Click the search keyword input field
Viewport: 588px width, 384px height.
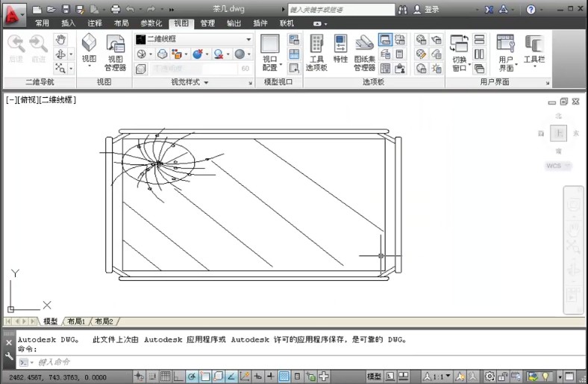coord(341,10)
